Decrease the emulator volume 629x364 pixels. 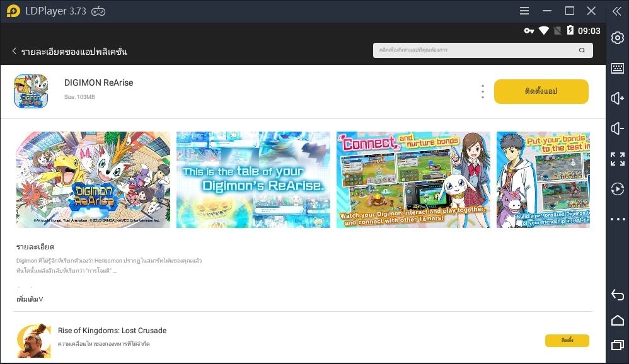click(x=617, y=128)
